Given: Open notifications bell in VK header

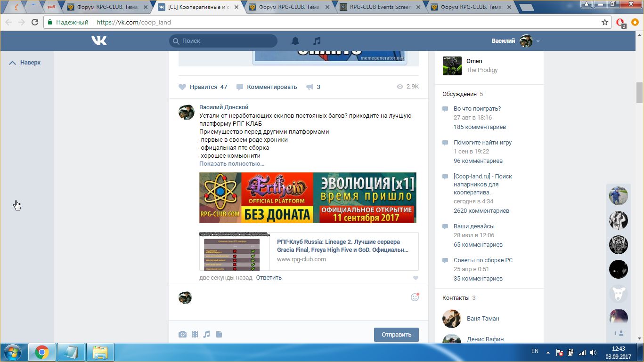Looking at the screenshot, I should tap(295, 41).
